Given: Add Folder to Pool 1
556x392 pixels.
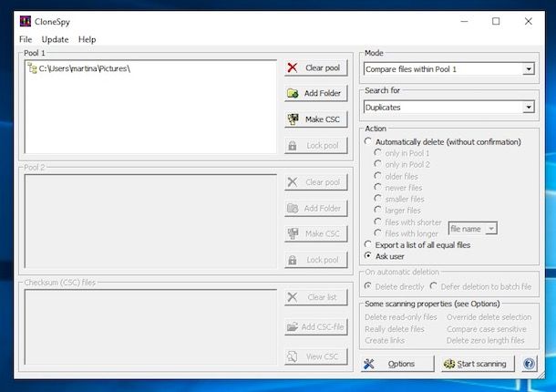Looking at the screenshot, I should click(316, 93).
